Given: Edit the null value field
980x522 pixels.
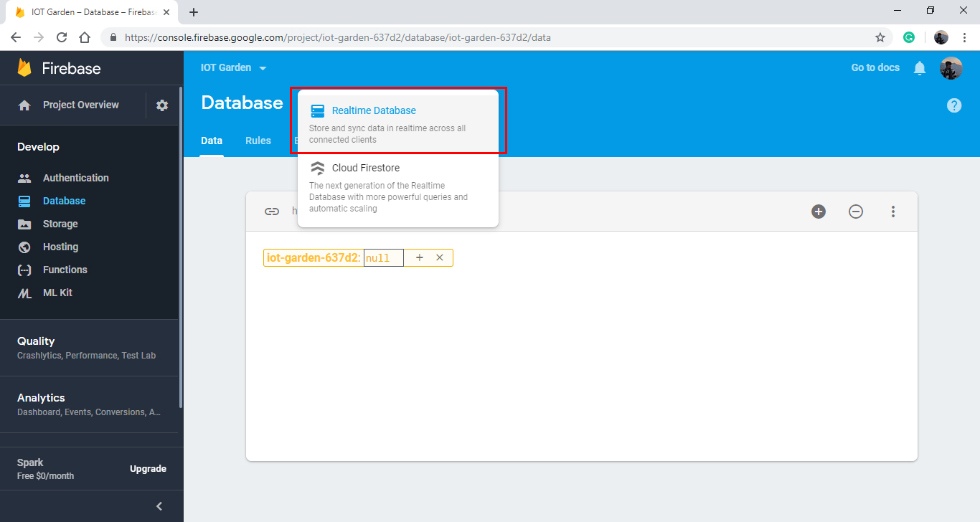Looking at the screenshot, I should pyautogui.click(x=383, y=257).
